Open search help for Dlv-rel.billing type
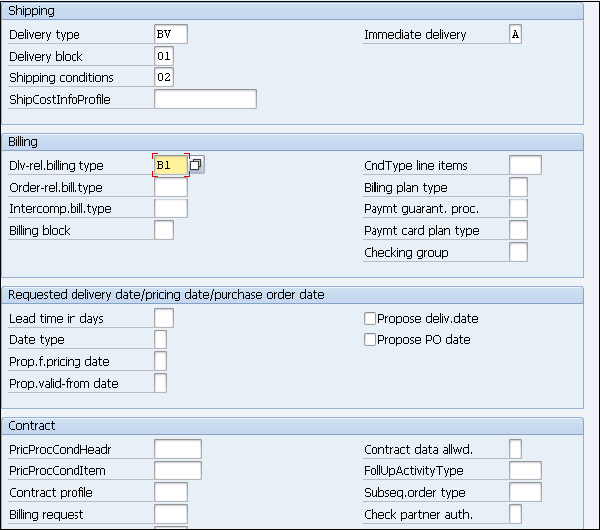Viewport: 600px width, 530px height. tap(196, 164)
